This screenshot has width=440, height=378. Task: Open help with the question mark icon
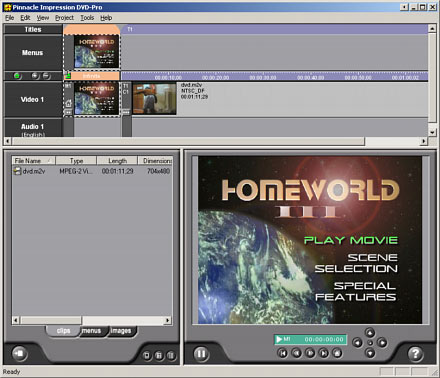415,353
